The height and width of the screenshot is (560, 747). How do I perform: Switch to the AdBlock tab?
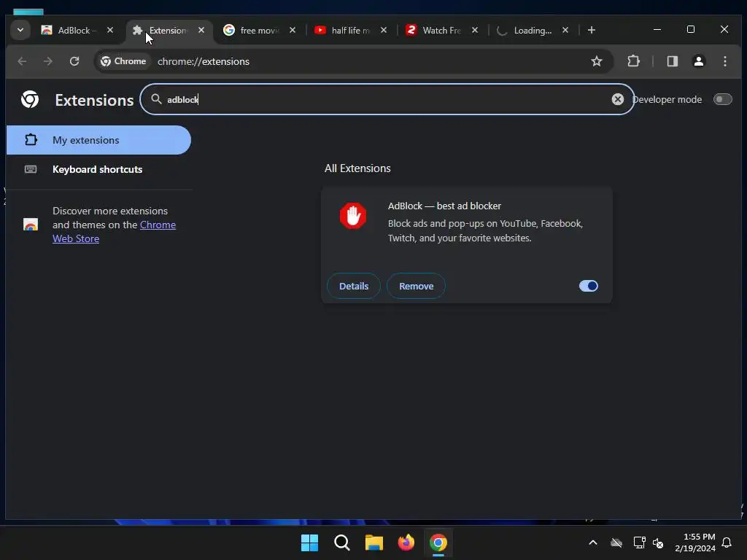[x=77, y=31]
